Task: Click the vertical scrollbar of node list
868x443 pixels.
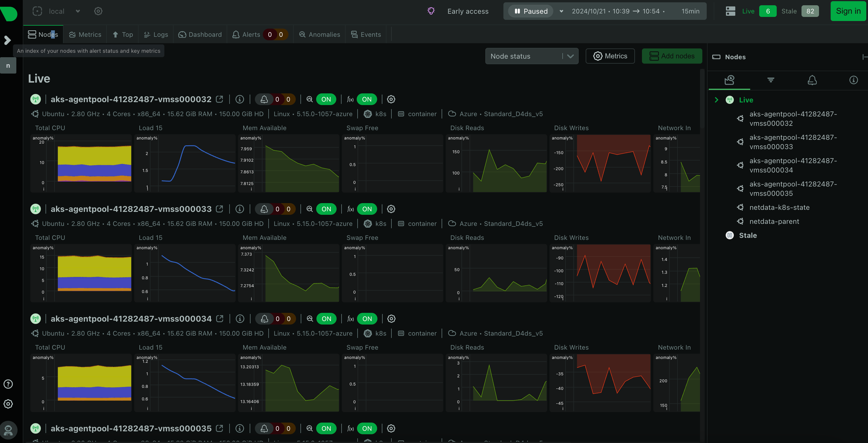Action: (x=702, y=98)
